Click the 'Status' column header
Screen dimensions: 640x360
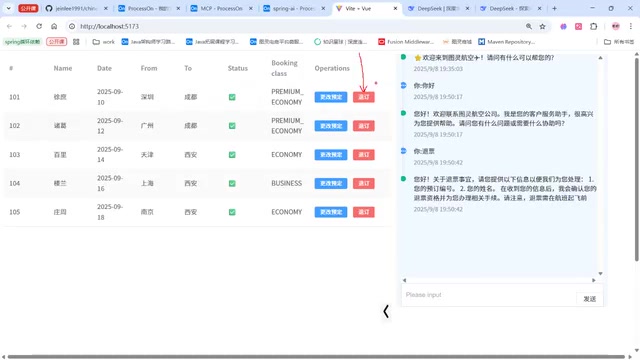click(238, 68)
